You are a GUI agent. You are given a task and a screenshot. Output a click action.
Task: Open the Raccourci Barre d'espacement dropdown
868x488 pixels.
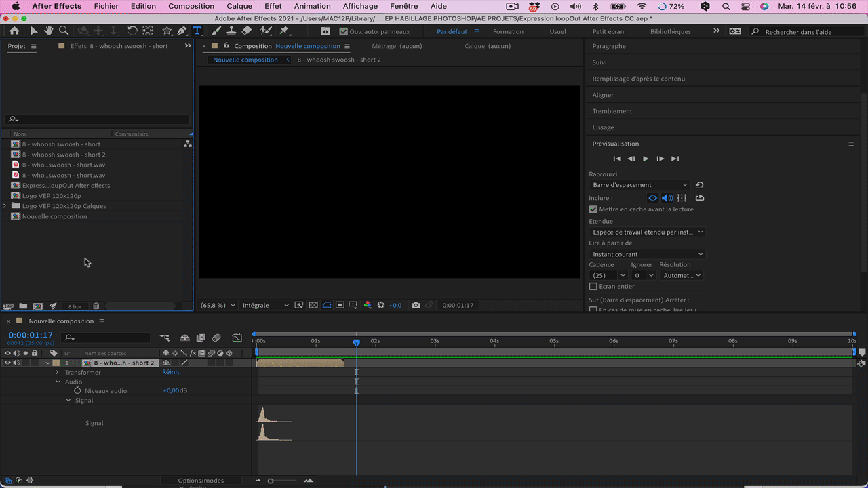pyautogui.click(x=639, y=185)
